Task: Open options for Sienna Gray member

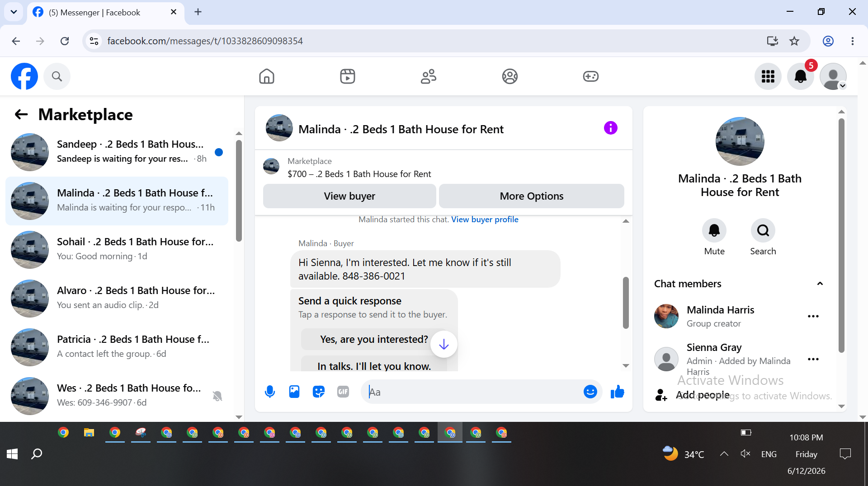Action: point(813,359)
